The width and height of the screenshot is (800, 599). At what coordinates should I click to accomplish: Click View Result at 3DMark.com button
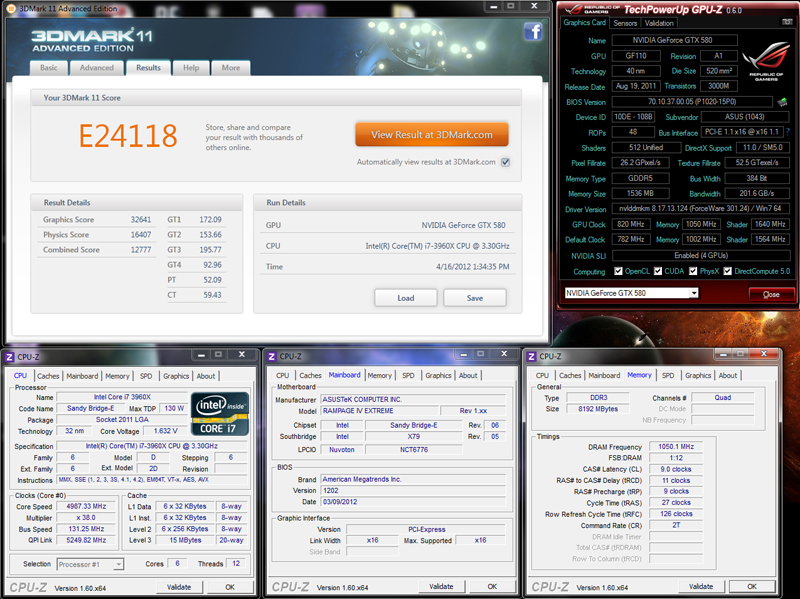[432, 135]
